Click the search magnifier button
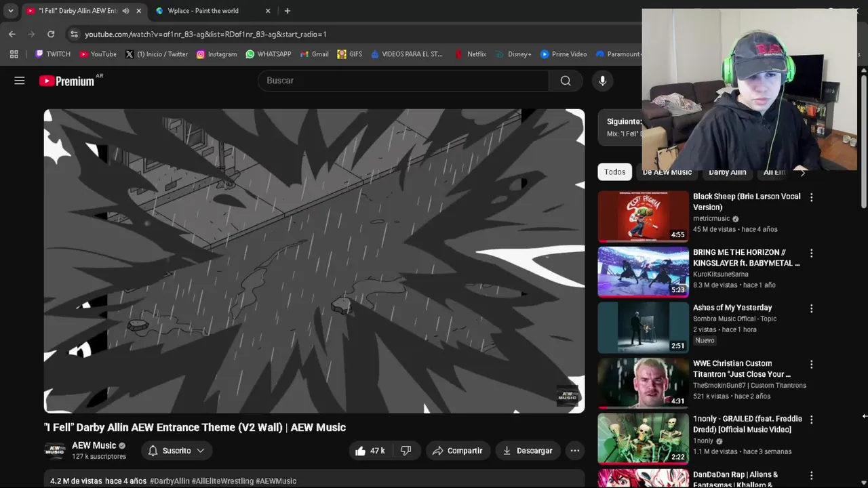 click(566, 81)
